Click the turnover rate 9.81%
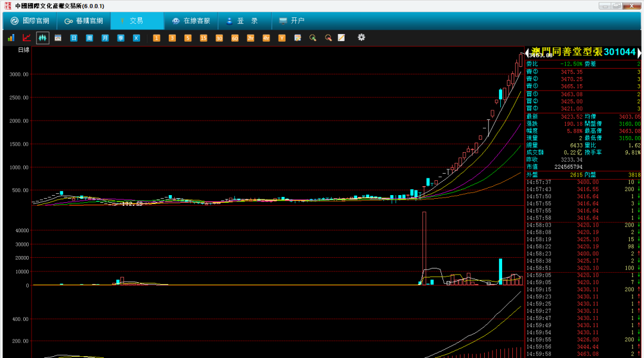Screen dimensions: 644x358 [633, 153]
